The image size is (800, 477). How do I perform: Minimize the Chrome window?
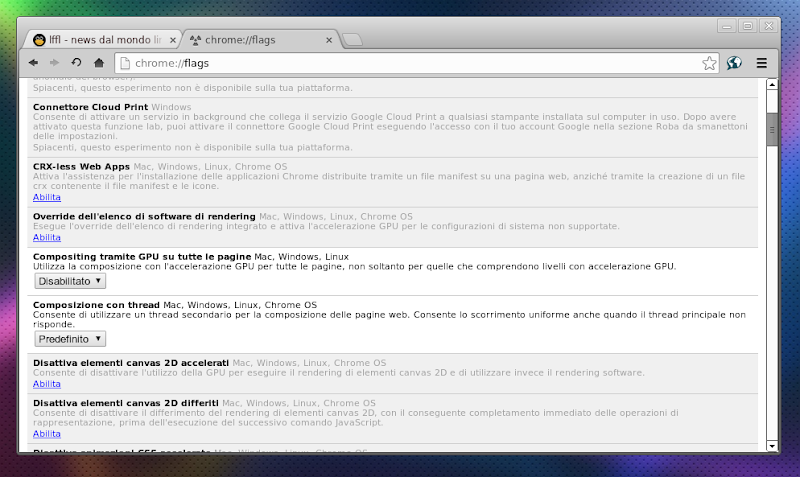click(x=727, y=26)
